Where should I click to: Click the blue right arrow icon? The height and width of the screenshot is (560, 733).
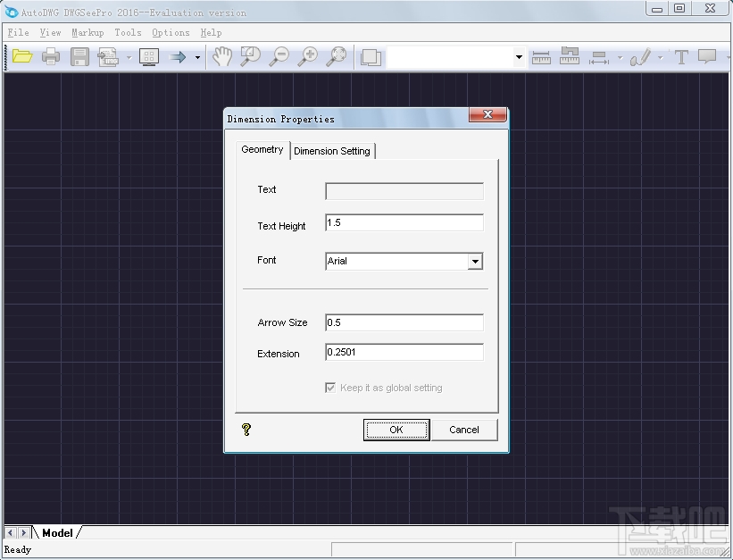coord(177,57)
